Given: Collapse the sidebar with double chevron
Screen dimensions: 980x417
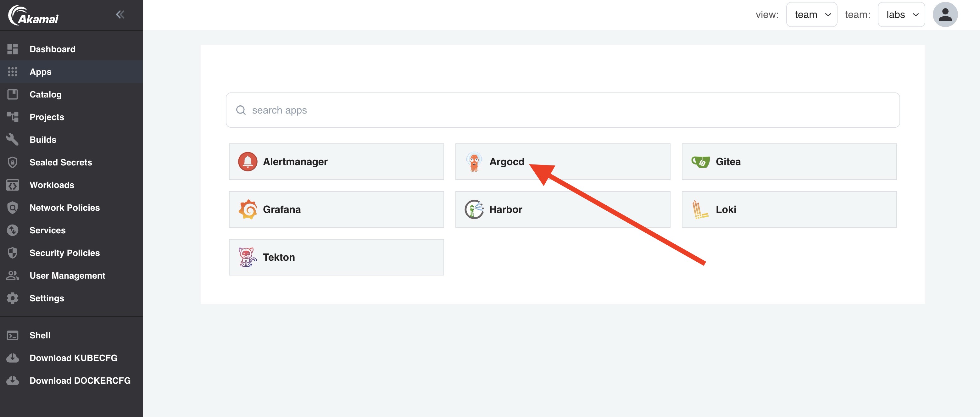Looking at the screenshot, I should [x=120, y=14].
